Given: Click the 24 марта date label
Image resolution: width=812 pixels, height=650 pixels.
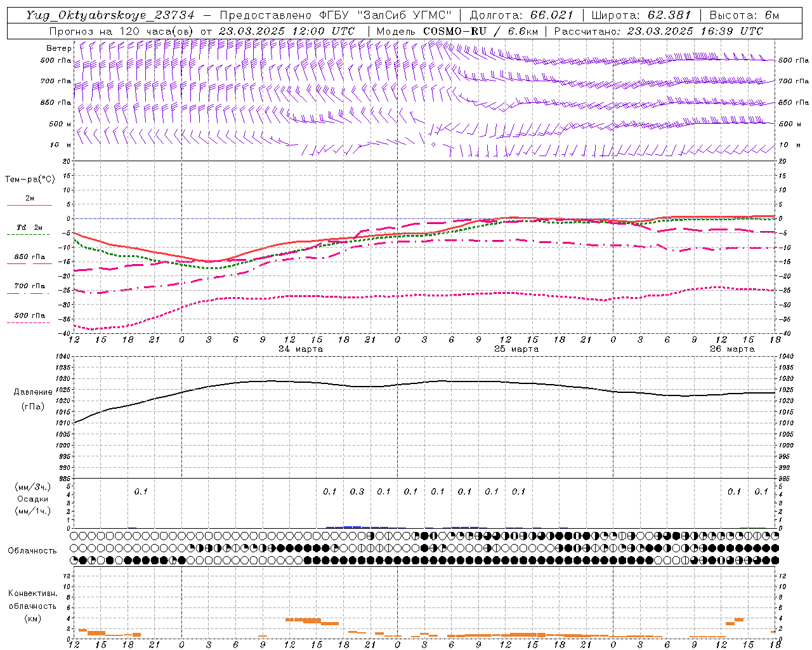Looking at the screenshot, I should pos(301,349).
